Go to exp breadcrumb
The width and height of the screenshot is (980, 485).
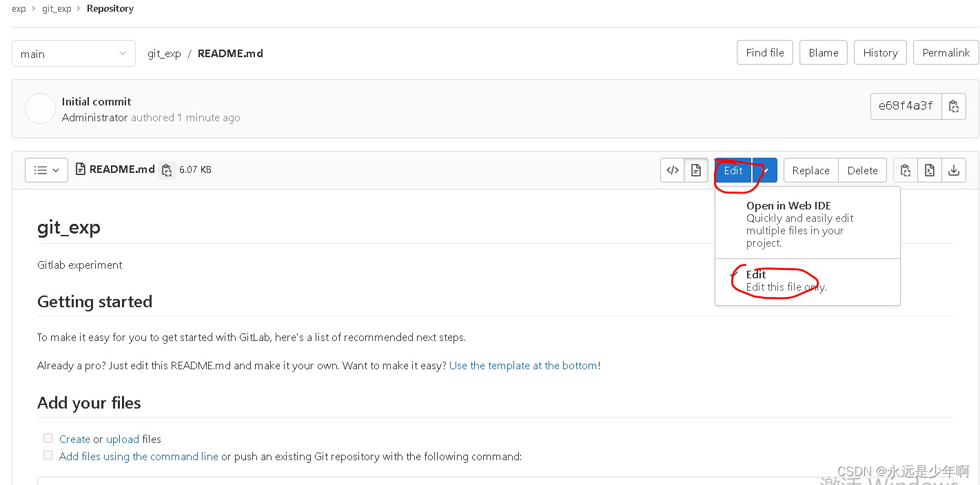[19, 9]
